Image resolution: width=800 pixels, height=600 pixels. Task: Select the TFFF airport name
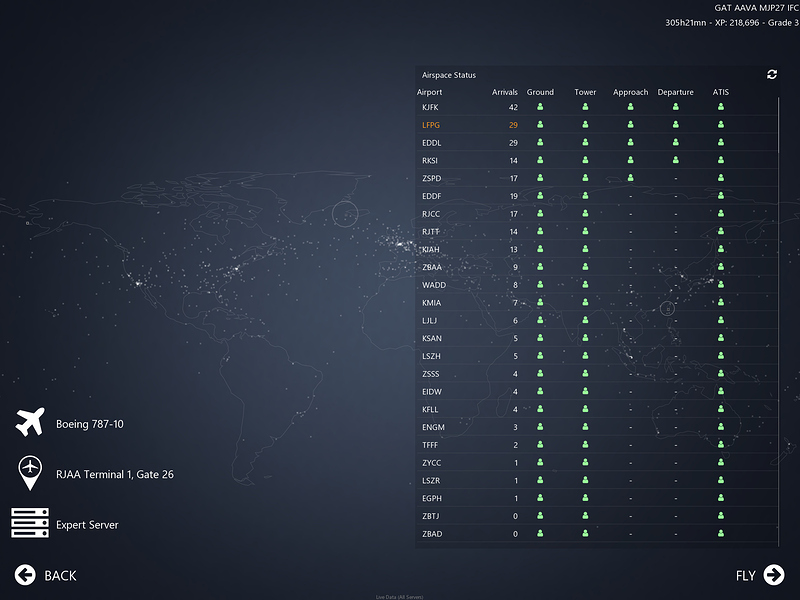[x=430, y=445]
